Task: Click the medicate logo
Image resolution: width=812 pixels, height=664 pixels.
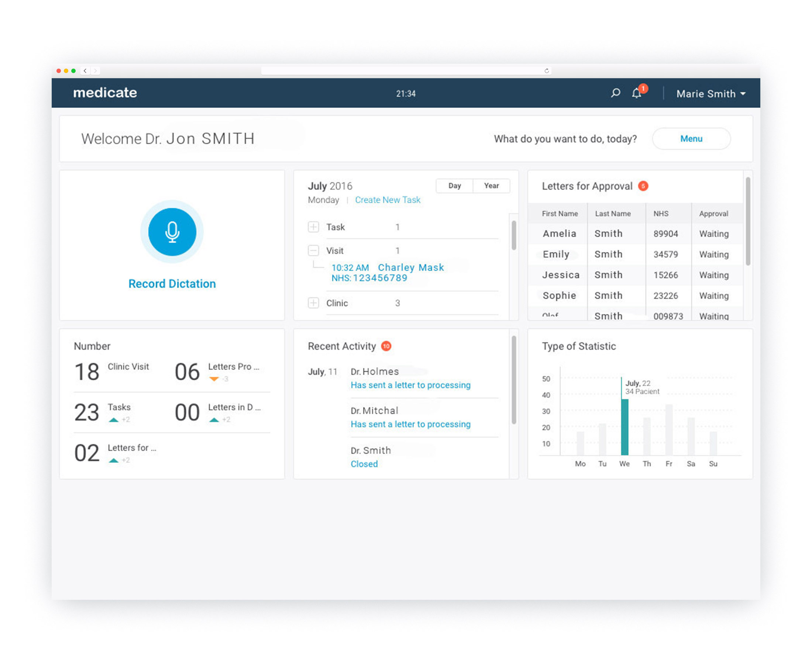Action: pos(105,93)
